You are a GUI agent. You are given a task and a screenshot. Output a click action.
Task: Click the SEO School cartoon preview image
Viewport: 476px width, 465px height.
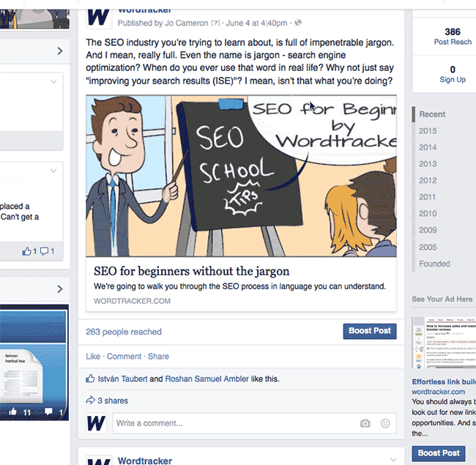coord(241,176)
